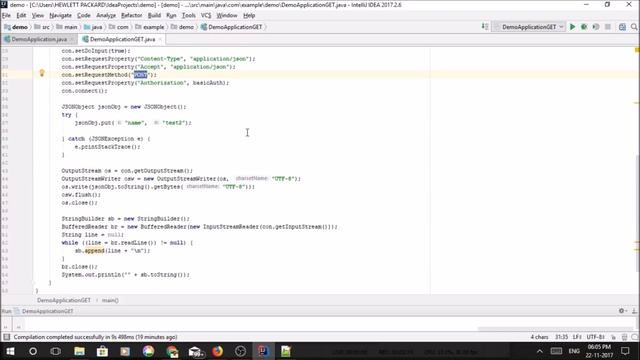Viewport: 640px width, 360px height.
Task: Click the taskbar clock showing 06:05 PM
Action: point(599,351)
